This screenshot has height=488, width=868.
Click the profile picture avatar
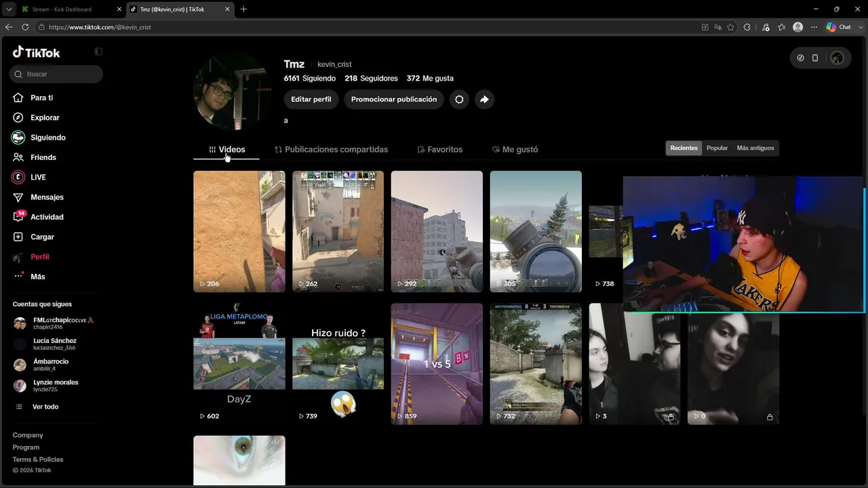tap(233, 91)
